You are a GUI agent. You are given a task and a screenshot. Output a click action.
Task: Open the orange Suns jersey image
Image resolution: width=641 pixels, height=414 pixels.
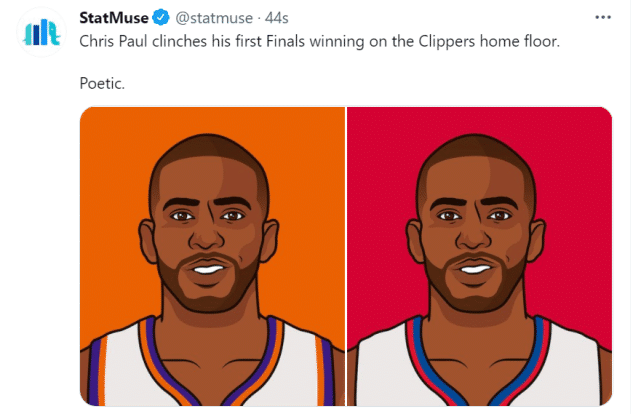pos(212,256)
